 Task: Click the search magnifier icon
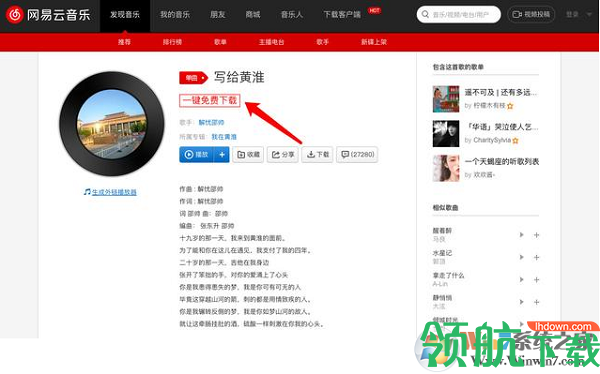(425, 15)
